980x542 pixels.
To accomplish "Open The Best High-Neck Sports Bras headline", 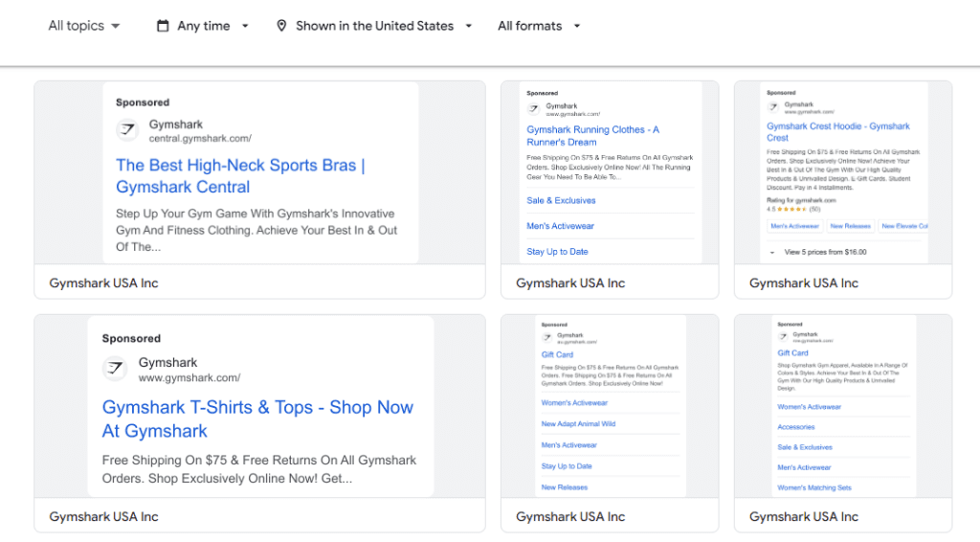I will coord(240,176).
